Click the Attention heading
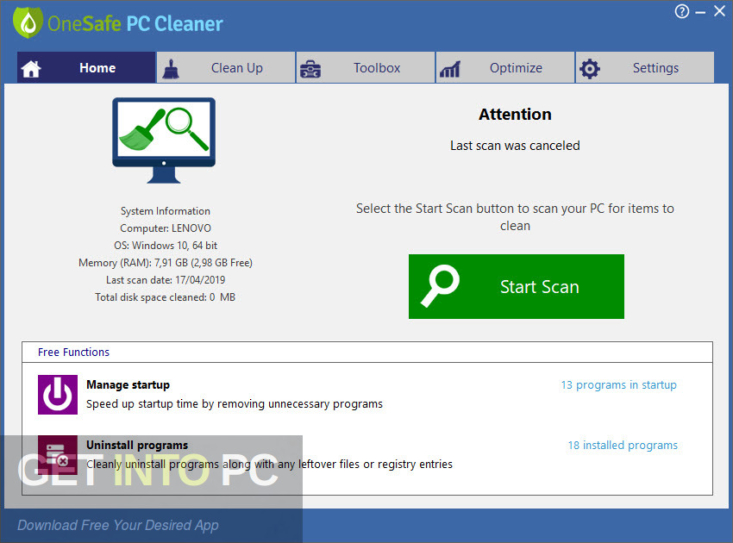The image size is (733, 543). (x=515, y=114)
